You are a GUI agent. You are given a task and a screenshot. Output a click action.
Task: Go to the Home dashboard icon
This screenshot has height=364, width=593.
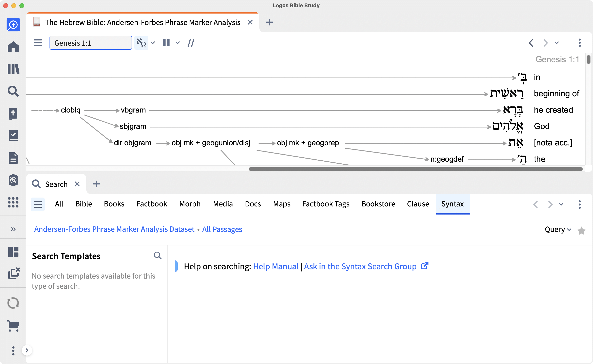point(13,47)
